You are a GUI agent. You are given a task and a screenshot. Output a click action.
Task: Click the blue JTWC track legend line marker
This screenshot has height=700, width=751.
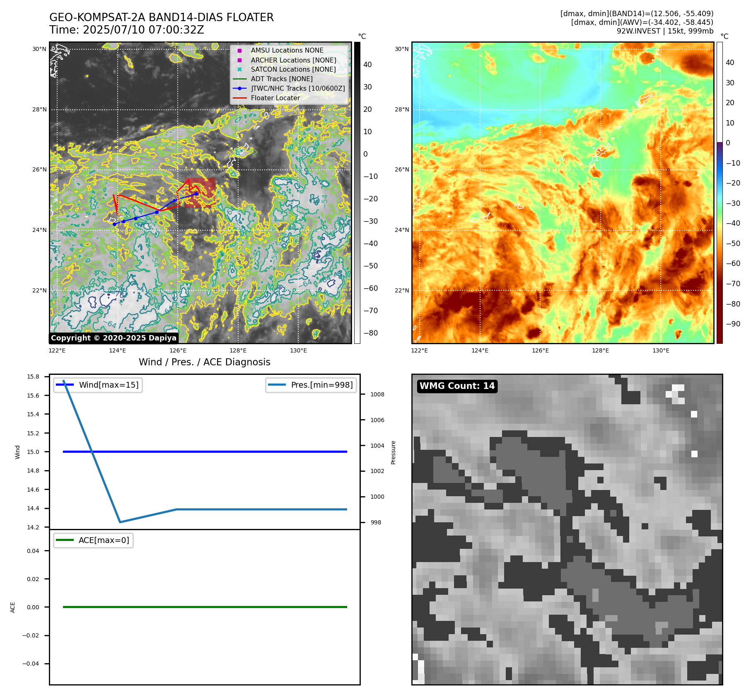(239, 88)
